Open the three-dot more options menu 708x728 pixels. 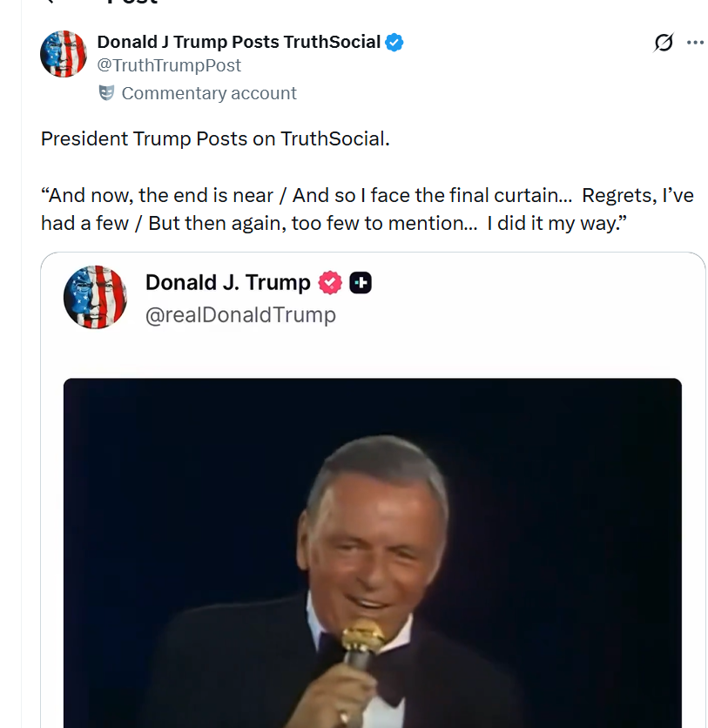pos(697,42)
